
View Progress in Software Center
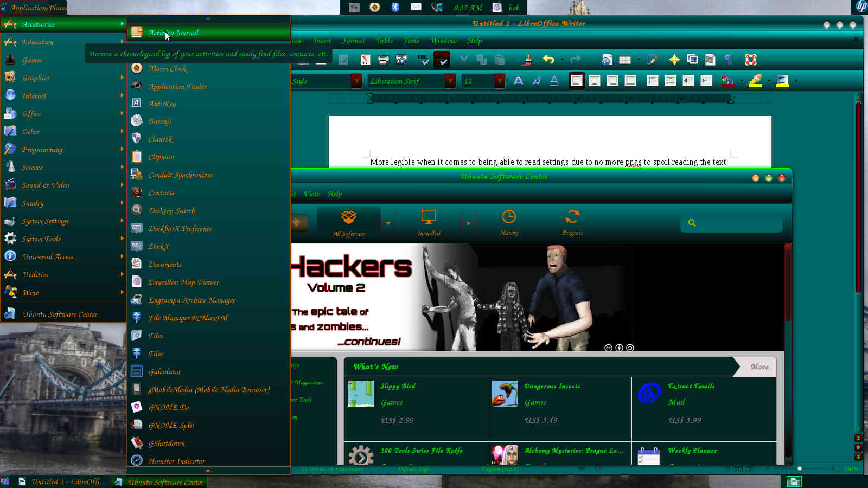[x=572, y=223]
